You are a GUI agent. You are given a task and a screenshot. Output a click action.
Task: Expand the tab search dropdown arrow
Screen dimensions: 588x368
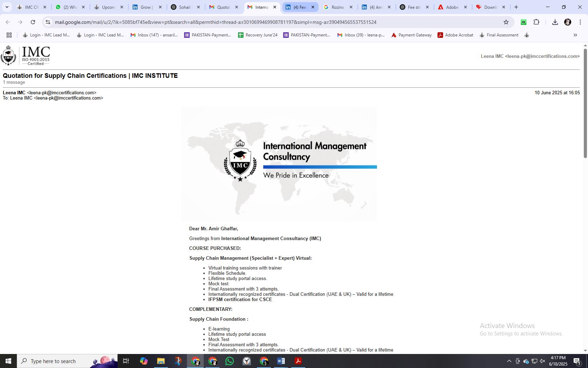point(7,7)
